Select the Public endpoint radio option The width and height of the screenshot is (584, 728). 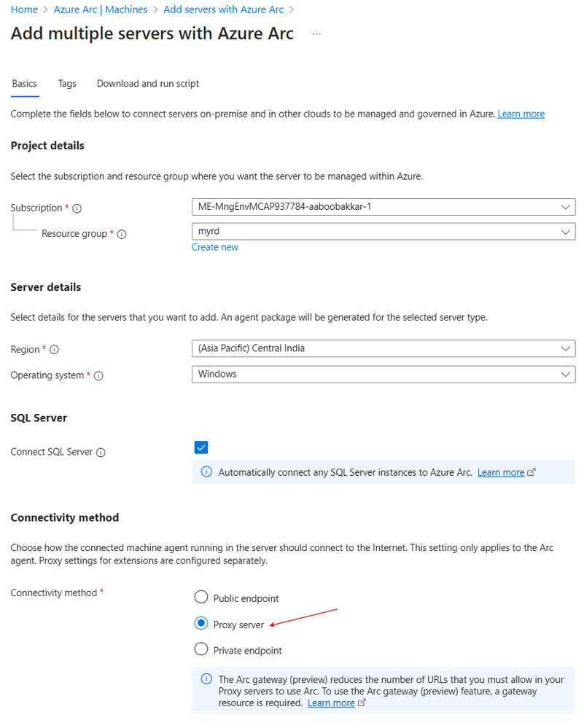click(201, 598)
